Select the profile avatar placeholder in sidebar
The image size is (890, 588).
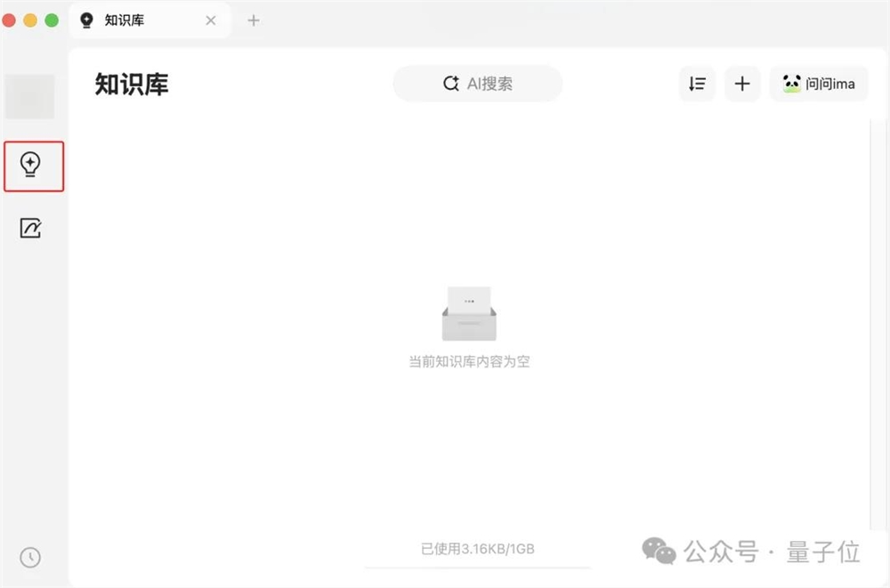30,96
